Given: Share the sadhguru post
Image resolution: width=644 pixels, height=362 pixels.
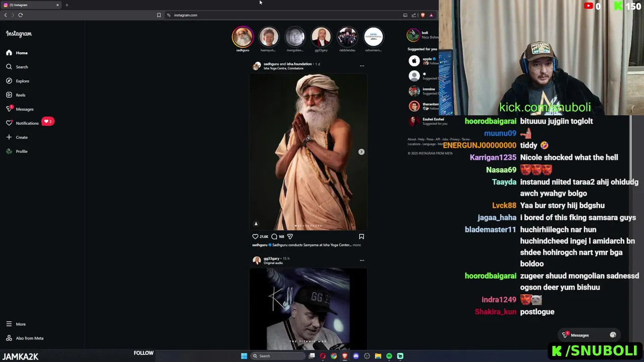Looking at the screenshot, I should tap(290, 236).
